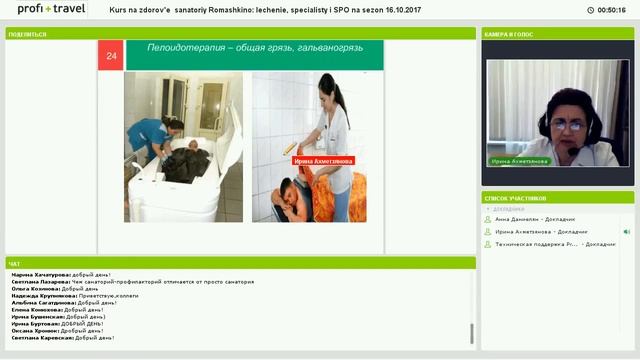Click chat message from Светлана Каревская

click(x=62, y=338)
